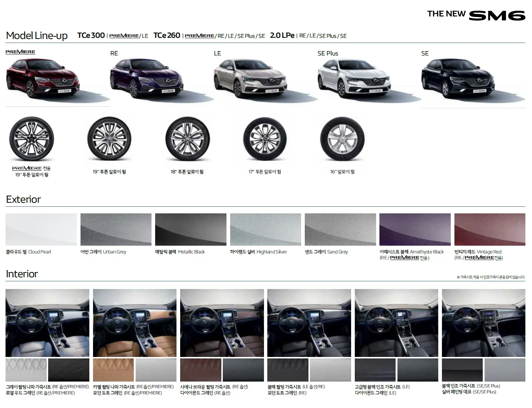Image resolution: width=532 pixels, height=408 pixels.
Task: Pick the Vintage Red exterior swatch
Action: 490,230
